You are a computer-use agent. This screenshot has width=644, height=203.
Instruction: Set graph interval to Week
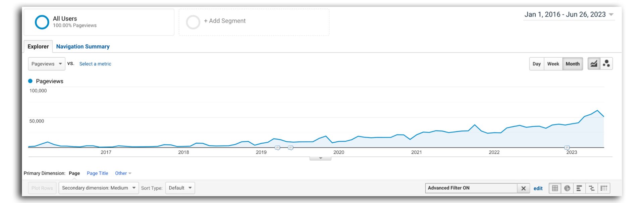tap(553, 64)
